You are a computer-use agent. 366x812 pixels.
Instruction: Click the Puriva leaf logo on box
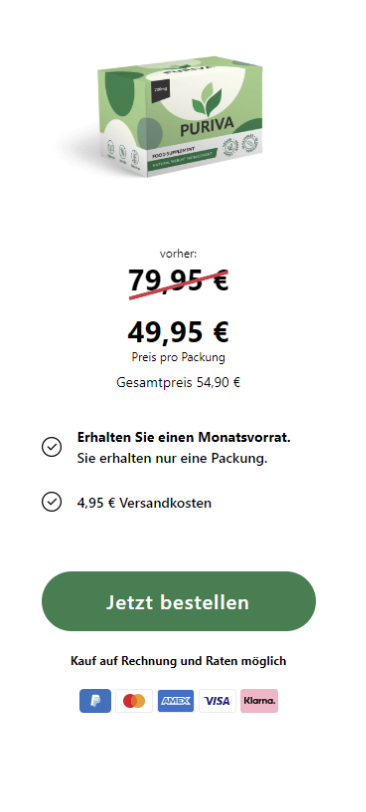(x=207, y=98)
